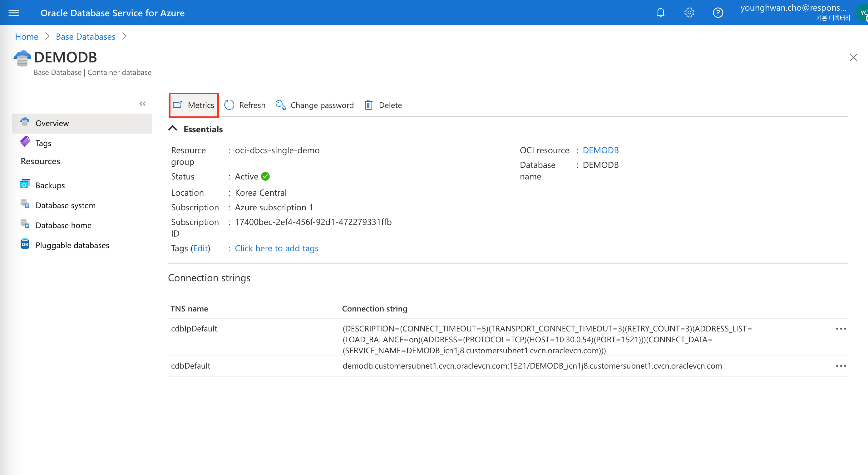Select the cdbIpDefault TNS name
The image size is (868, 475).
click(194, 328)
